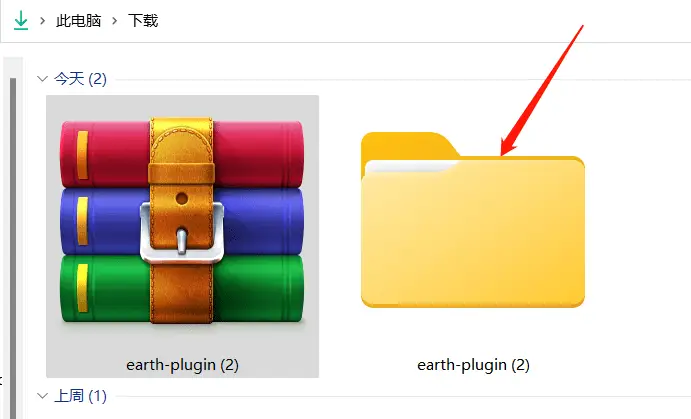Select the WinRAR archive icon earth-plugin (2)
Image resolution: width=691 pixels, height=419 pixels.
(x=182, y=220)
